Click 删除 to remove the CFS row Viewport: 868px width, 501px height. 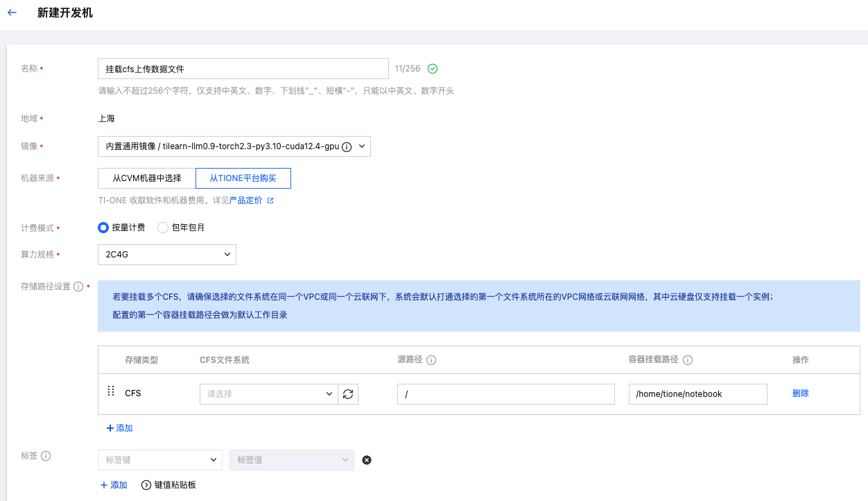pos(800,393)
